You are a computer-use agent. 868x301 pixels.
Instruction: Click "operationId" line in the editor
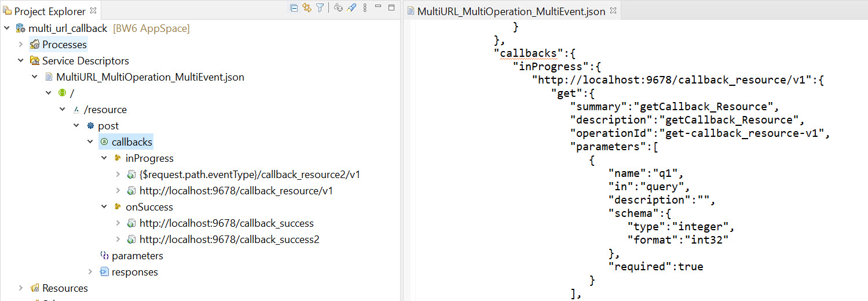click(x=701, y=133)
